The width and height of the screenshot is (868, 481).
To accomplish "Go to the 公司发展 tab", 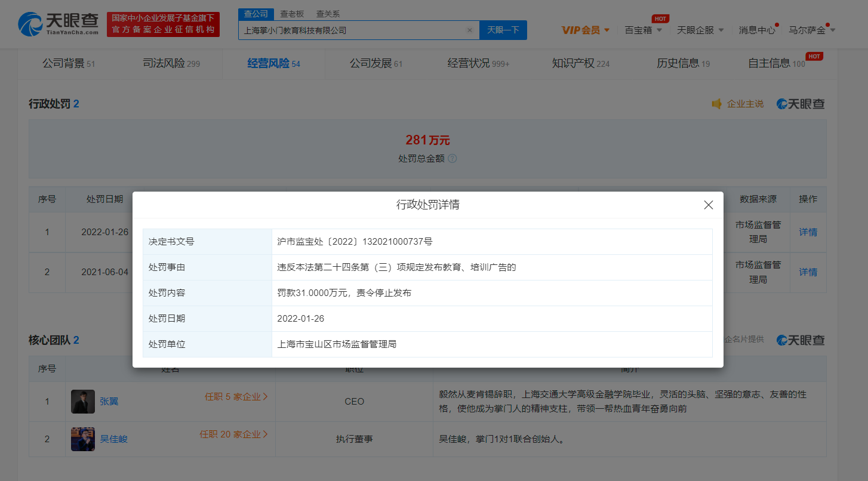I will point(376,63).
